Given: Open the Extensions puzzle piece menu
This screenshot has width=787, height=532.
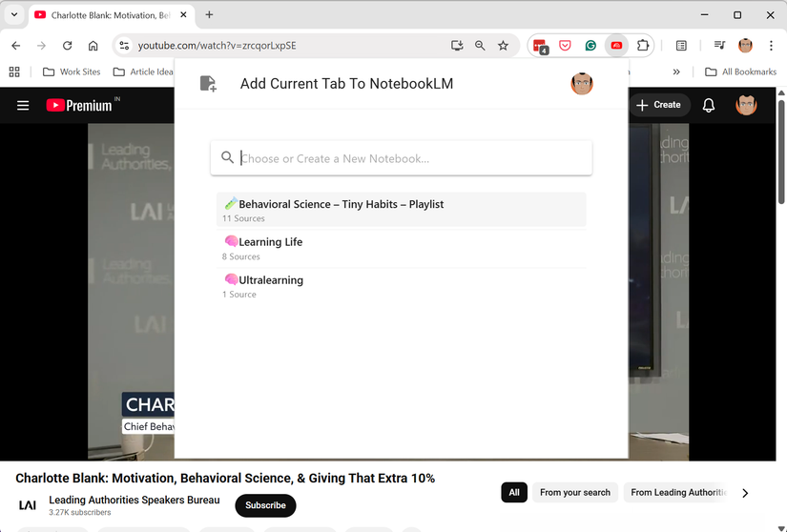Looking at the screenshot, I should [642, 46].
